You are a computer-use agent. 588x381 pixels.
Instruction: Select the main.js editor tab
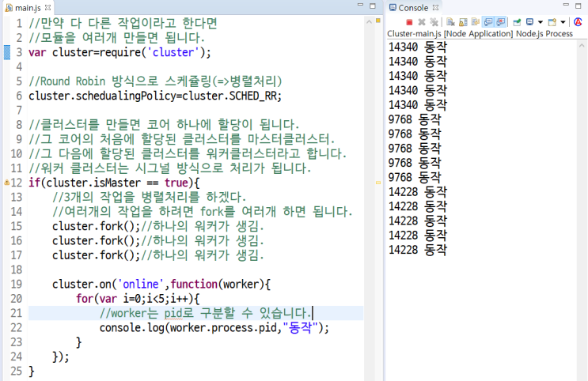[x=28, y=7]
